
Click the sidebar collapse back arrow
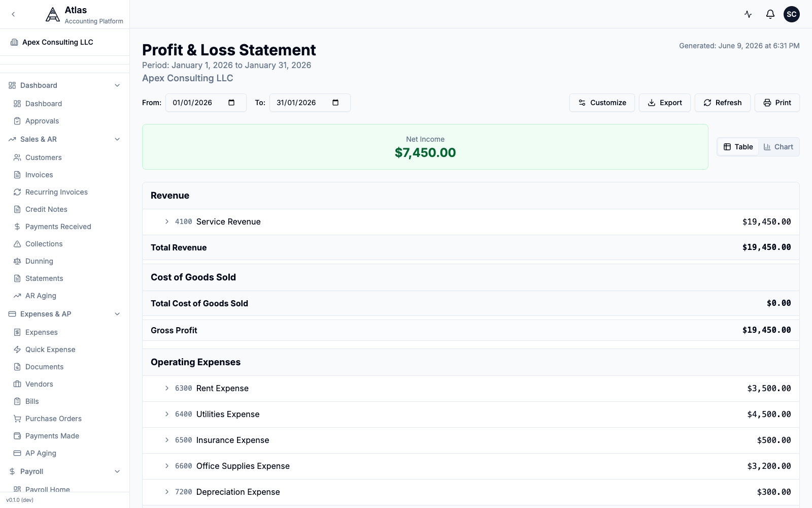tap(13, 14)
